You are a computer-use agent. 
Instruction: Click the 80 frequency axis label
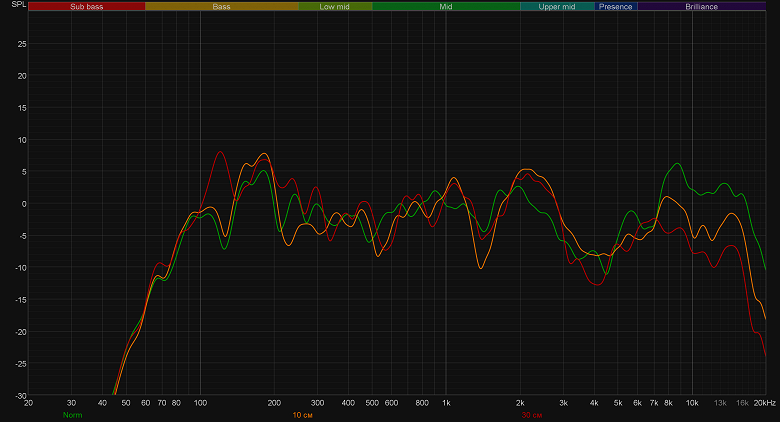pyautogui.click(x=176, y=403)
